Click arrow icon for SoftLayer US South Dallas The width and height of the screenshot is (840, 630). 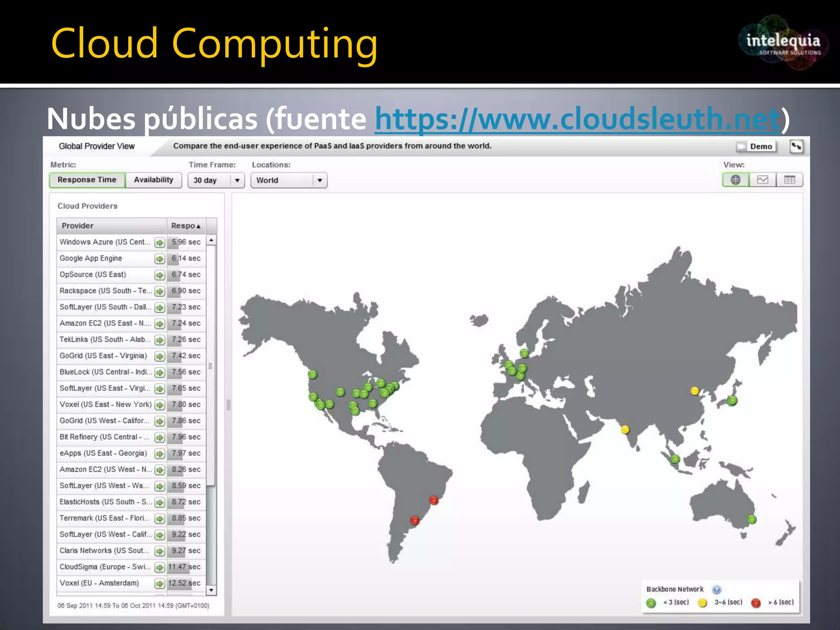pyautogui.click(x=160, y=308)
